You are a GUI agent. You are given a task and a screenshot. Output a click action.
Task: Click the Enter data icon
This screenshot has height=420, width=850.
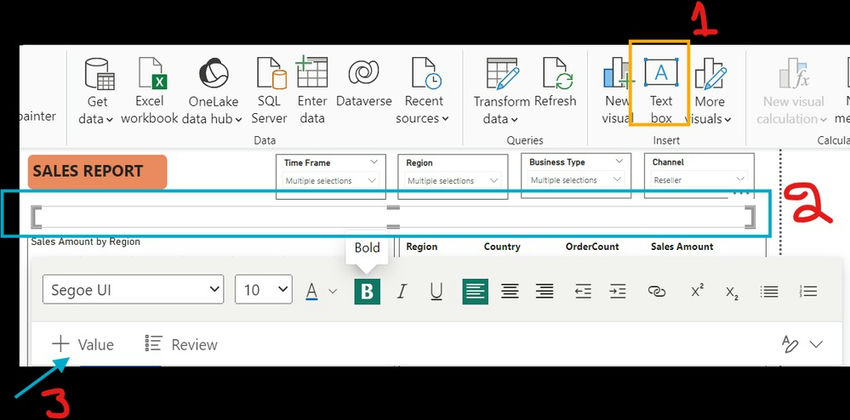[x=312, y=72]
